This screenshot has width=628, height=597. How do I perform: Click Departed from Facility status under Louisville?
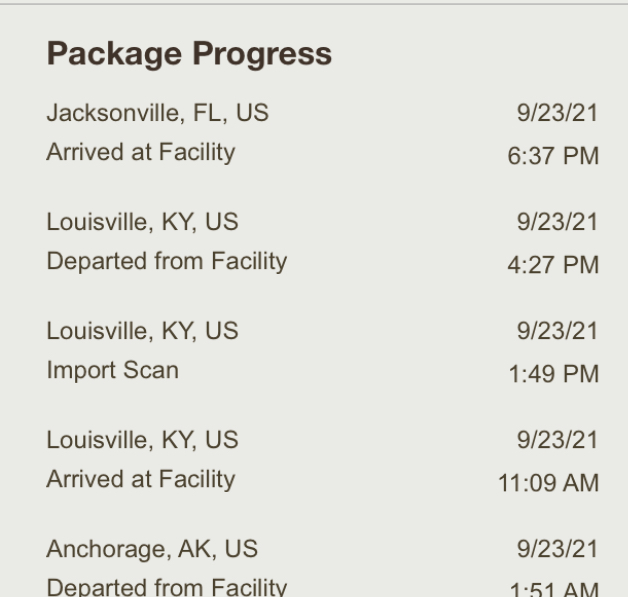(x=167, y=261)
